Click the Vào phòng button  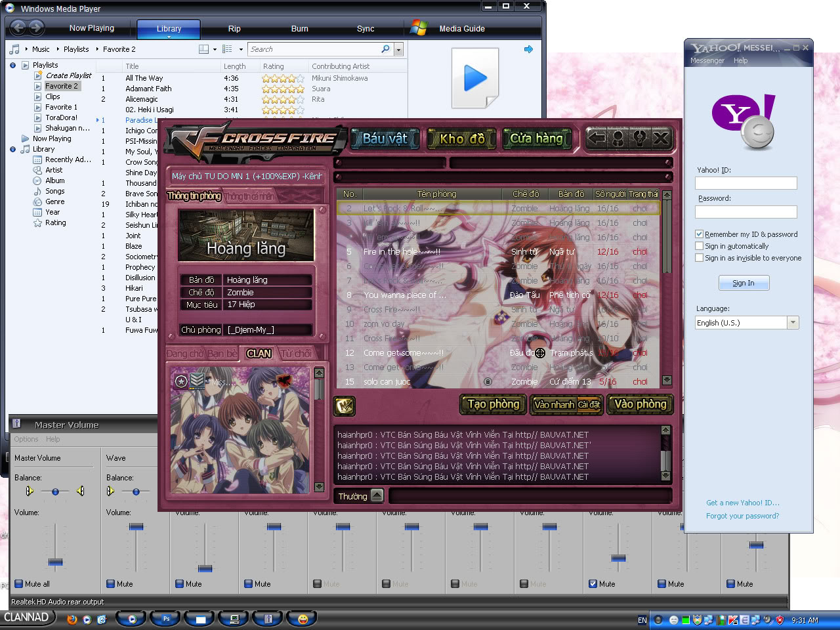coord(640,404)
